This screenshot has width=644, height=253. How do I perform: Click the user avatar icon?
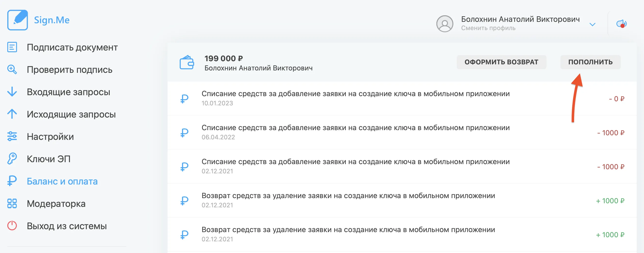click(445, 24)
